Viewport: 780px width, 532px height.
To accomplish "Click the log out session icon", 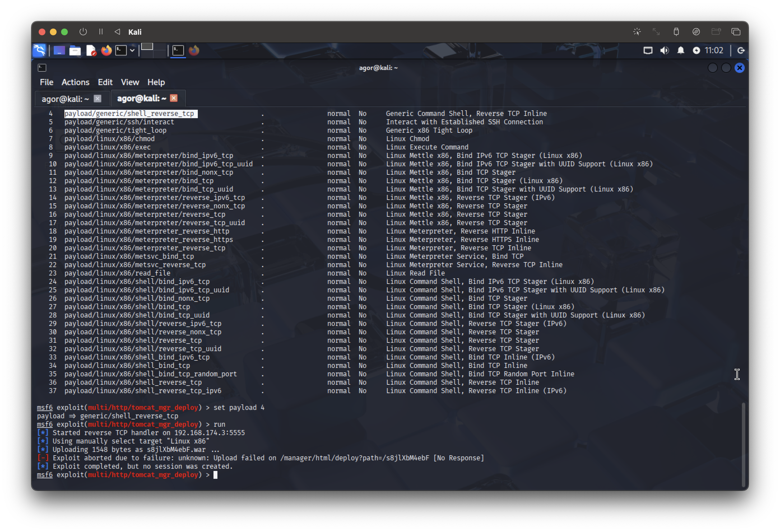I will click(x=741, y=50).
